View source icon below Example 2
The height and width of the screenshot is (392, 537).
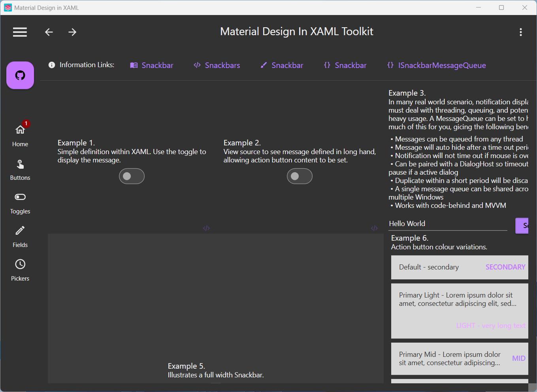(x=374, y=228)
